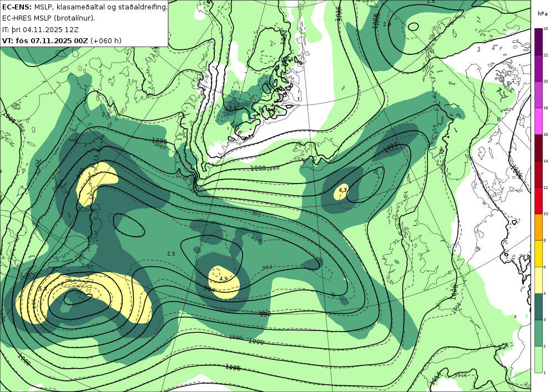
Task: Pick the magenta-purple 20–22 hPa legend color
Action: point(539,68)
